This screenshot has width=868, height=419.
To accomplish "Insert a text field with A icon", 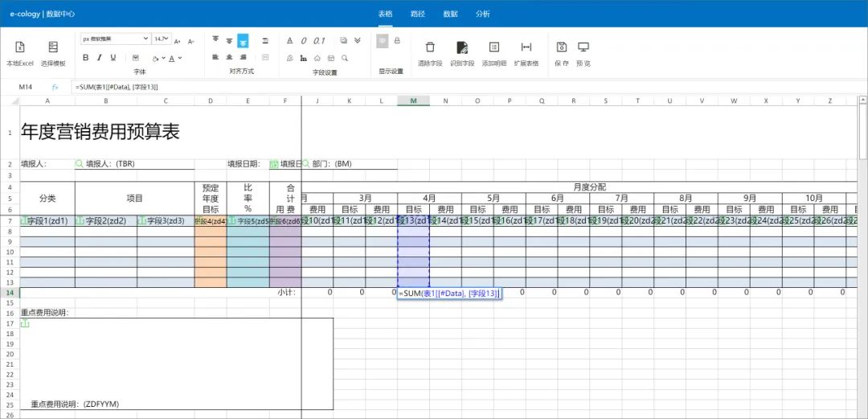I will tap(289, 40).
